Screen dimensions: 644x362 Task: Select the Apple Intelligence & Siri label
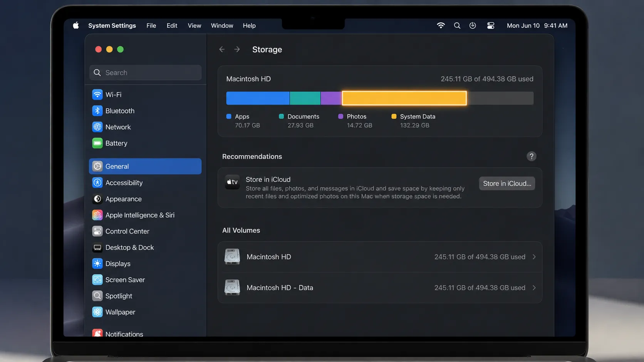140,215
